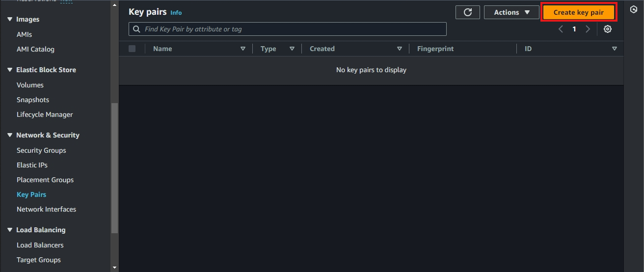The width and height of the screenshot is (644, 272).
Task: Click the refresh key pairs icon
Action: point(468,12)
